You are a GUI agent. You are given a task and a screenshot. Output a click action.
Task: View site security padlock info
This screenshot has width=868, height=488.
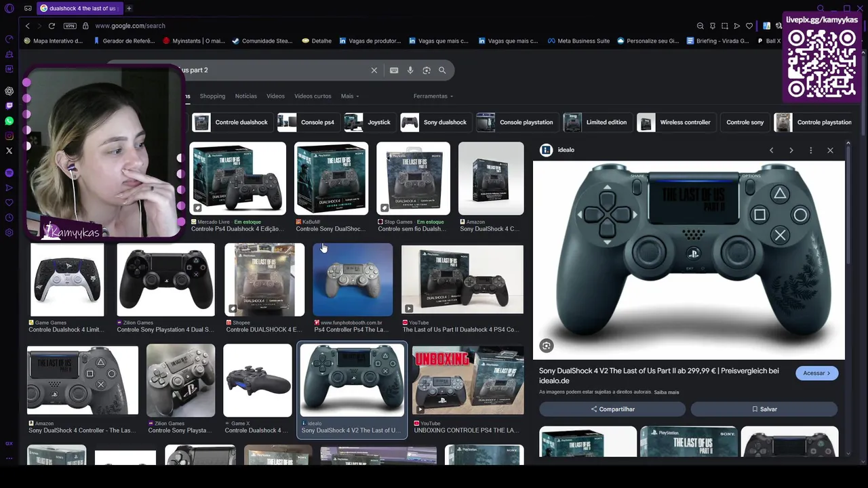(85, 26)
